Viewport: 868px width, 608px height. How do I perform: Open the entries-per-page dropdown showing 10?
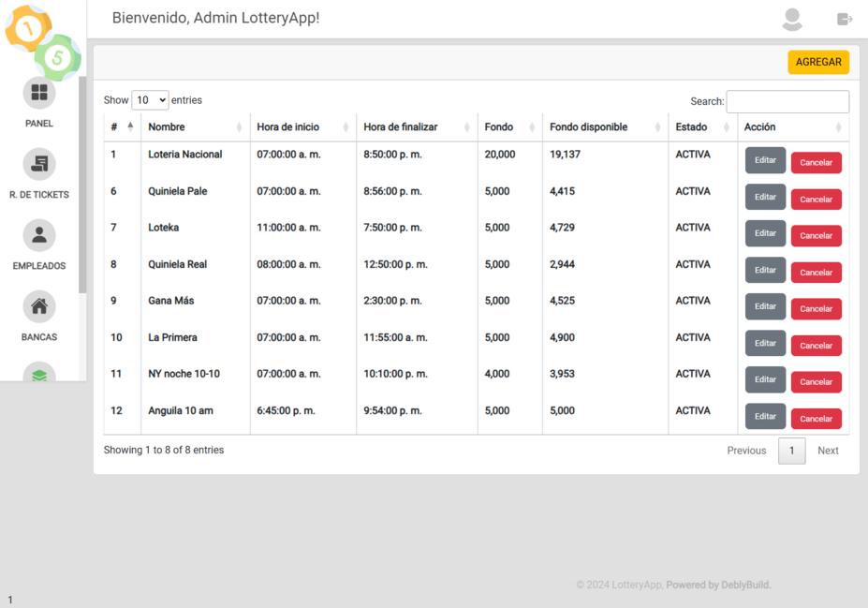[150, 99]
